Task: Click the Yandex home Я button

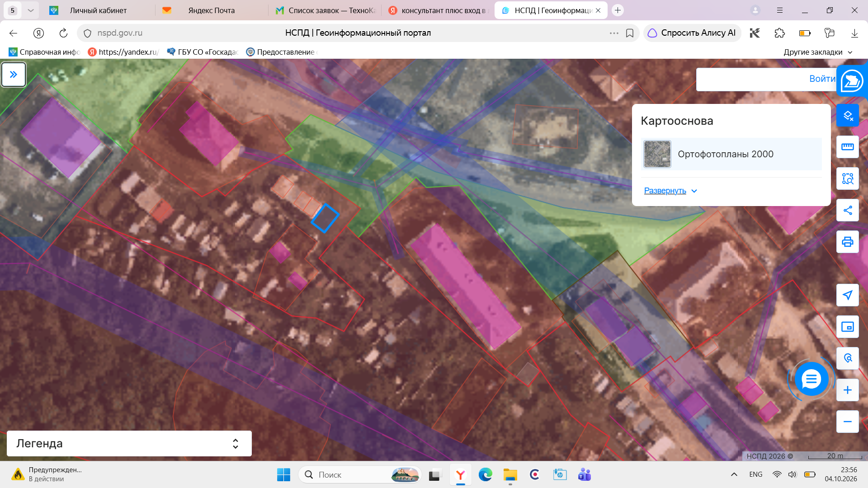Action: click(38, 33)
